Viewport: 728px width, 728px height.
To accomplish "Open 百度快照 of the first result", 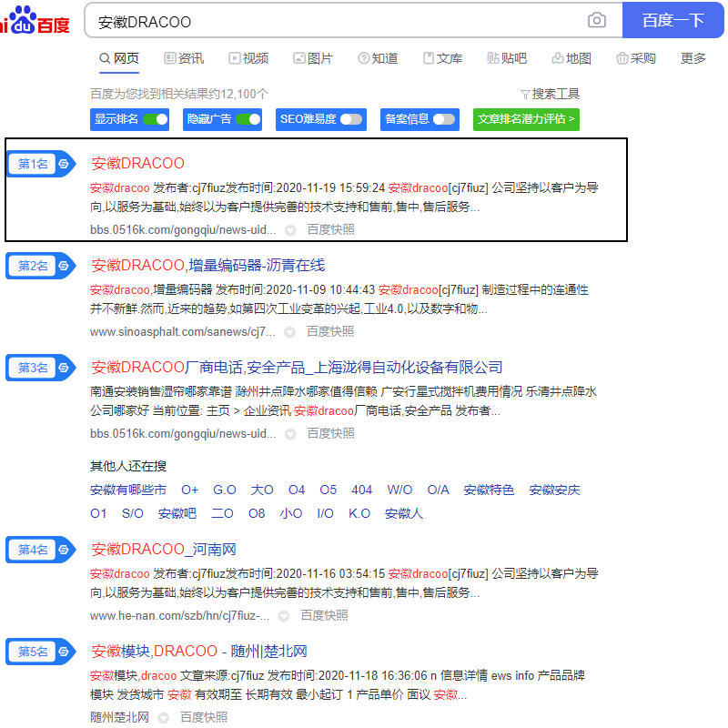I will [330, 230].
